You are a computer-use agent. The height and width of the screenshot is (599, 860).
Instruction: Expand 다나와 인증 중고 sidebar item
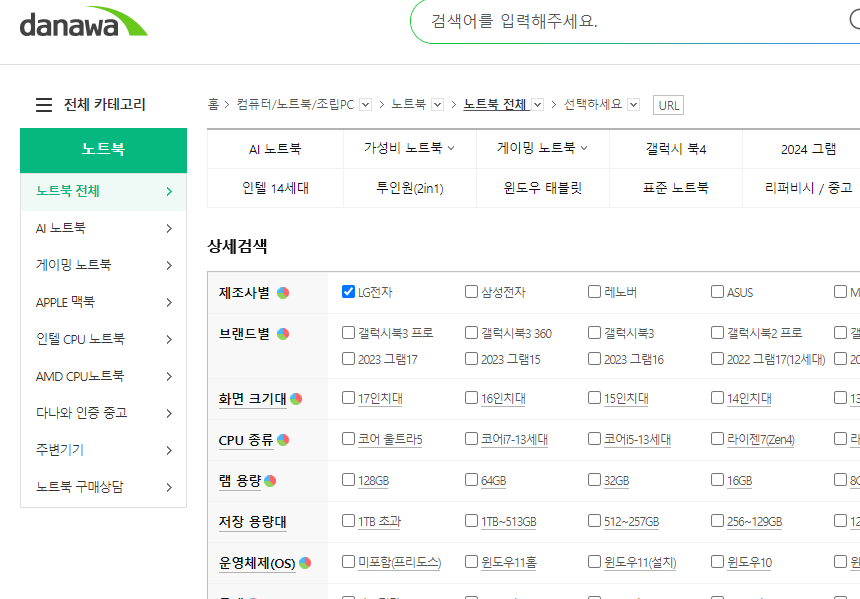tap(169, 413)
